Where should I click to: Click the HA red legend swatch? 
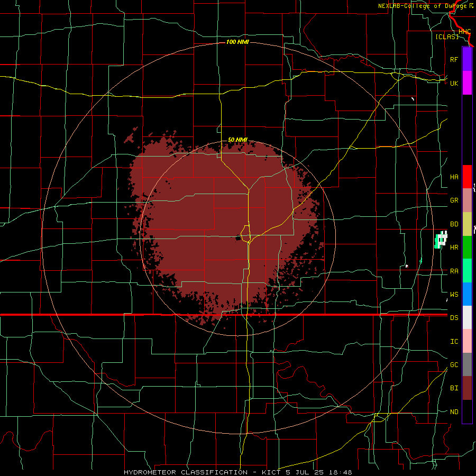pyautogui.click(x=467, y=177)
